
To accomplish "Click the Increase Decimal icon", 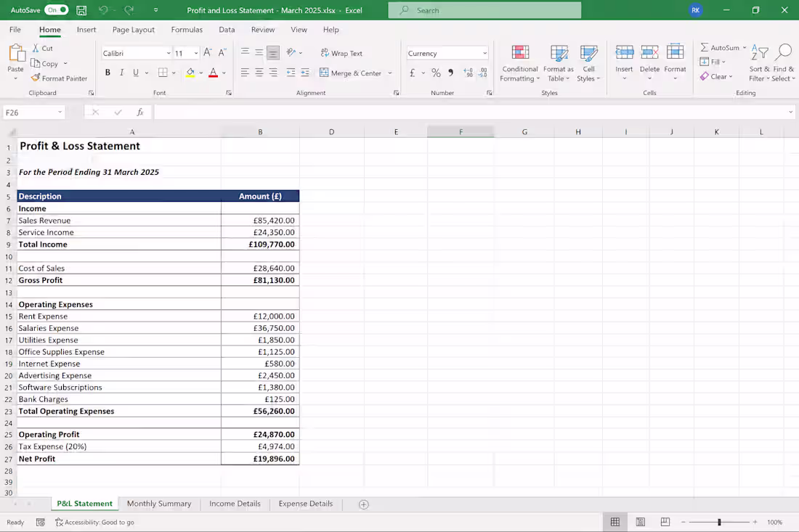I will [468, 73].
